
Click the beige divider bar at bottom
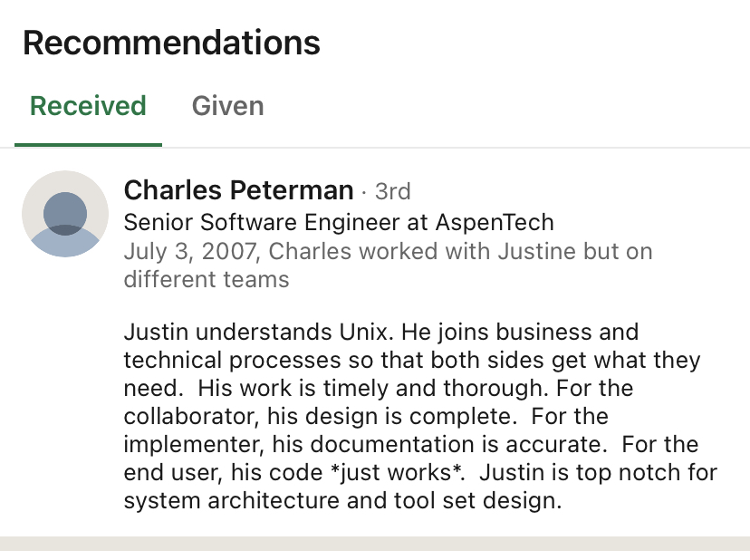[375, 542]
